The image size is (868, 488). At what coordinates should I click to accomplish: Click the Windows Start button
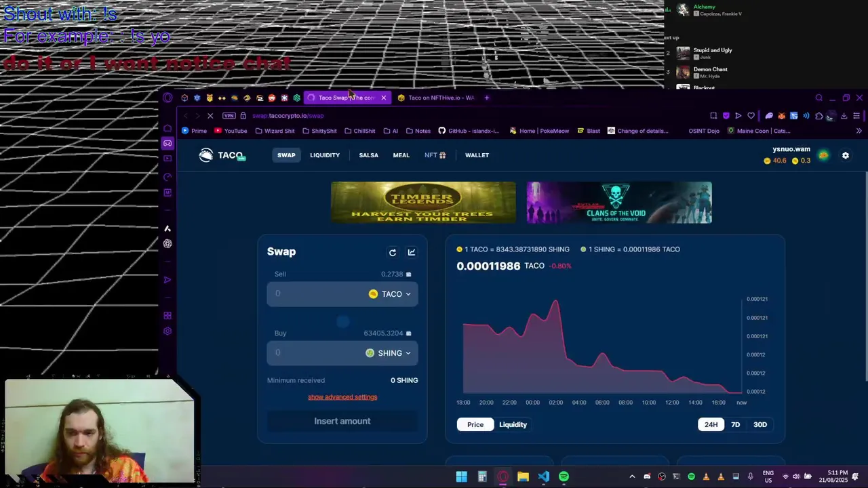point(461,476)
